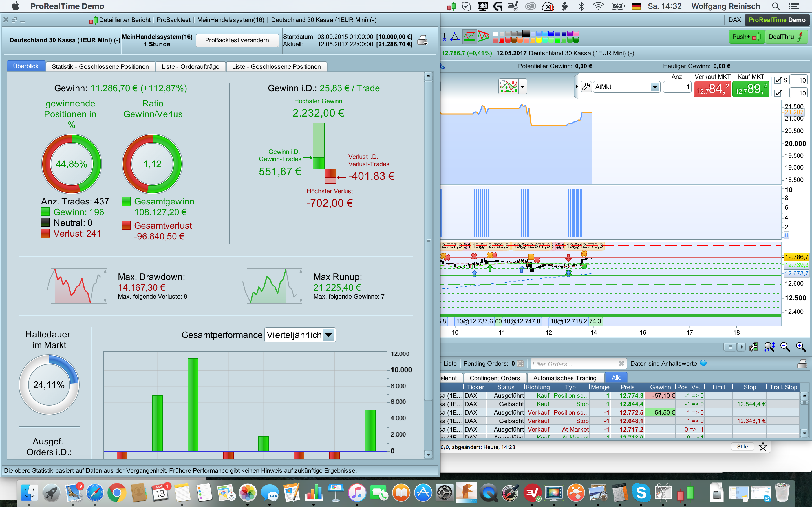
Task: Uncheck the L limit checkbox
Action: pyautogui.click(x=777, y=93)
